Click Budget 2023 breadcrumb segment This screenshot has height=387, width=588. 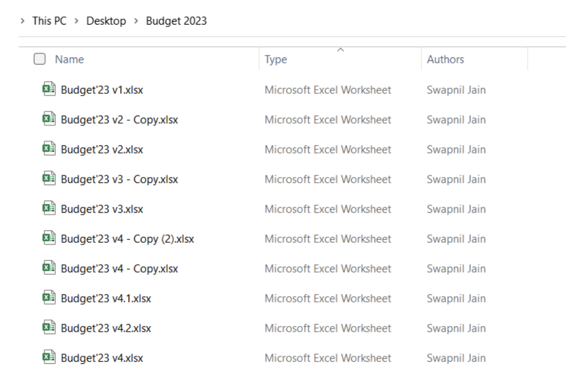click(176, 21)
